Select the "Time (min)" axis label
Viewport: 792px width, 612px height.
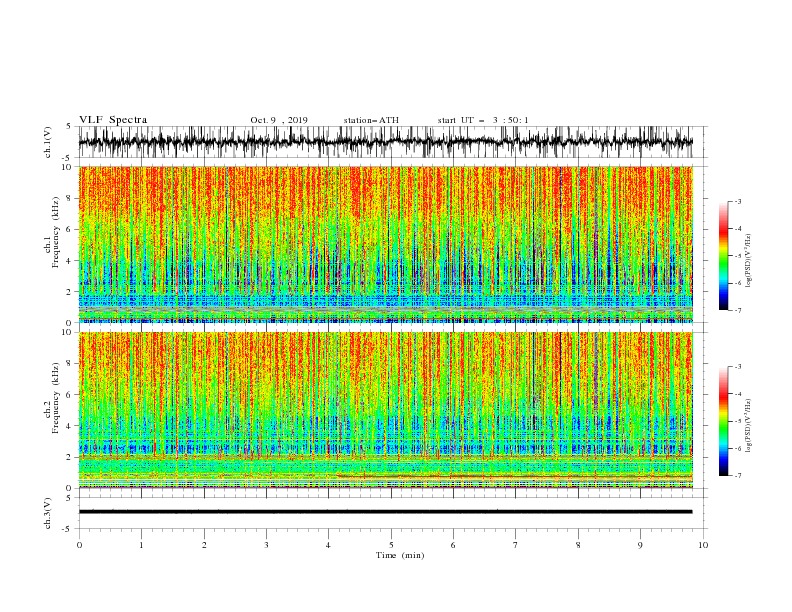400,555
